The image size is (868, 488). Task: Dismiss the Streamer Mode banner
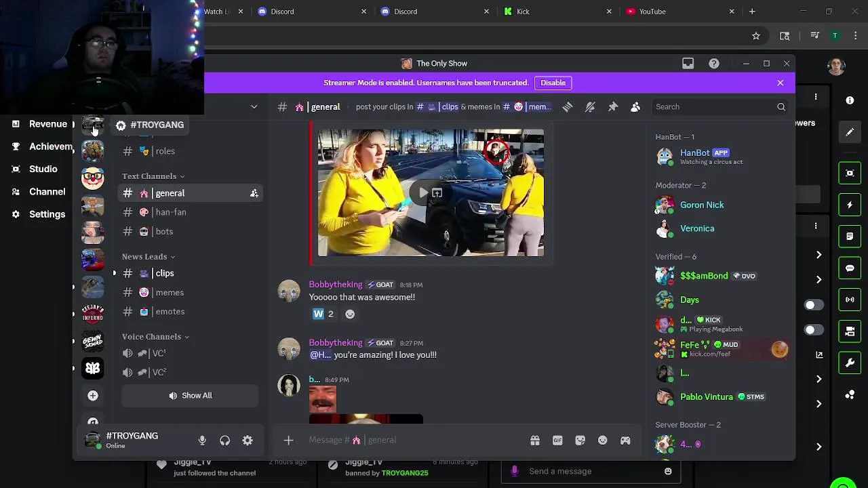(x=780, y=83)
